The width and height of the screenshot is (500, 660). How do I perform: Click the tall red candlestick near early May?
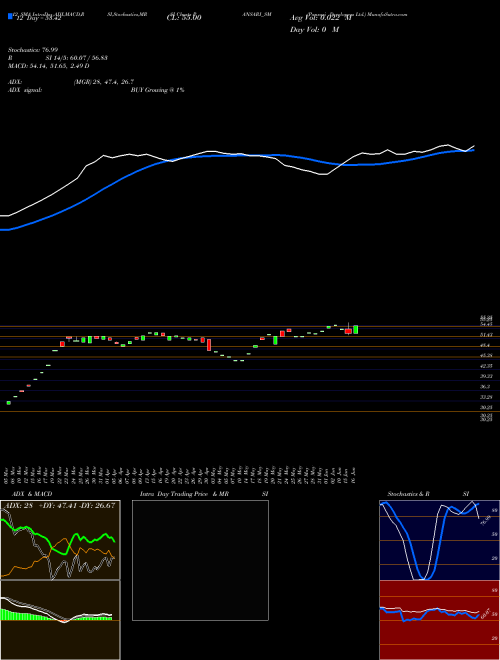click(208, 346)
